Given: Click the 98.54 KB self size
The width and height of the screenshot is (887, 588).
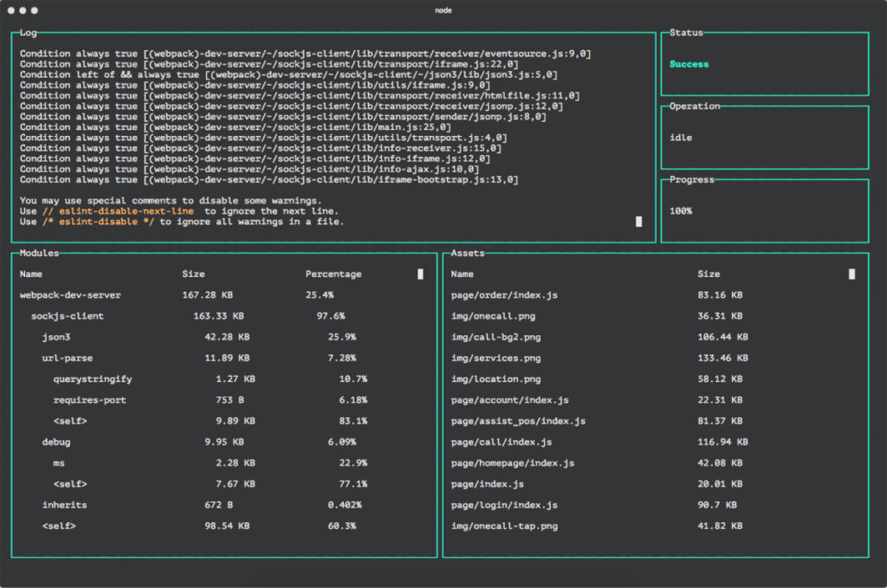Looking at the screenshot, I should point(227,526).
